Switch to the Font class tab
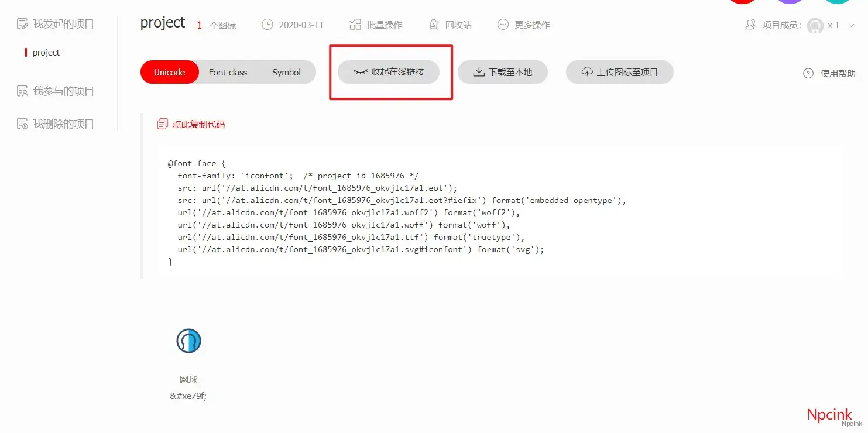The image size is (868, 433). coord(228,73)
